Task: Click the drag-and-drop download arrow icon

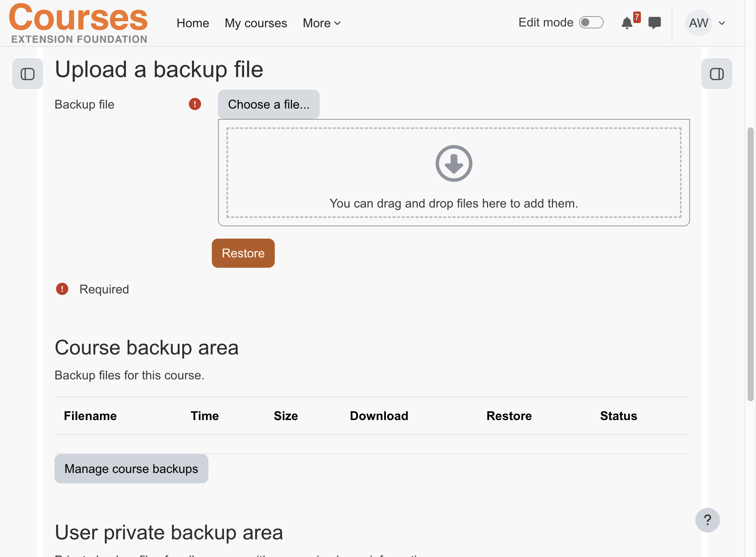Action: 454,163
